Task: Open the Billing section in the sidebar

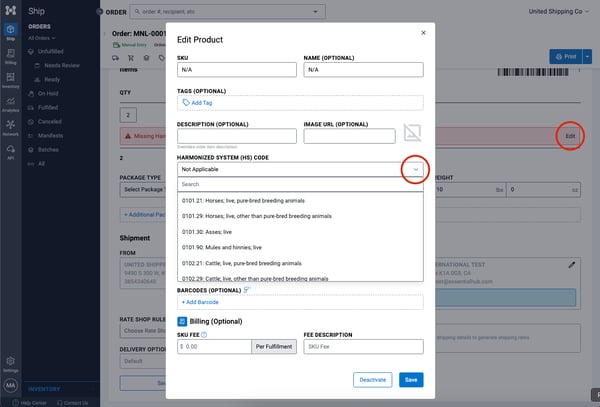Action: (10, 55)
